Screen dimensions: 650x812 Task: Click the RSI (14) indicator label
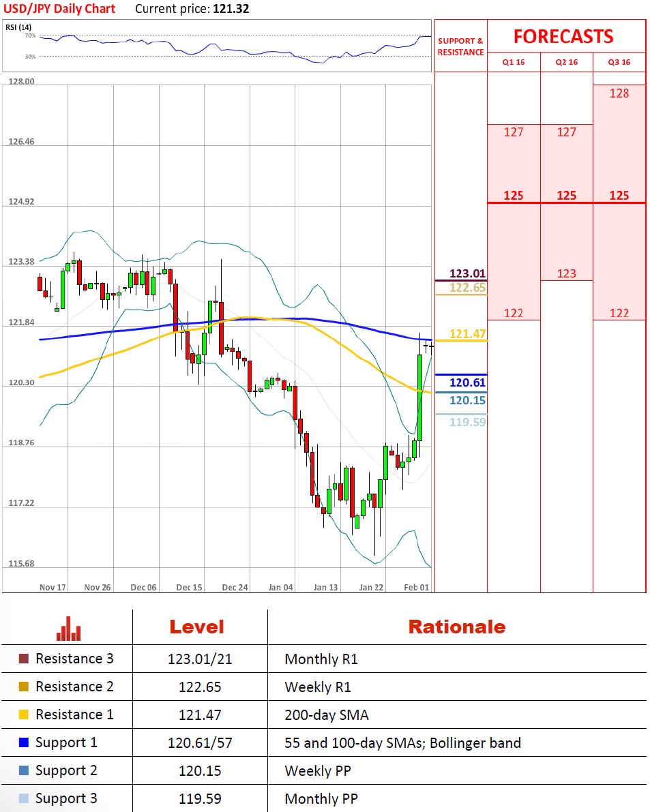pos(18,27)
